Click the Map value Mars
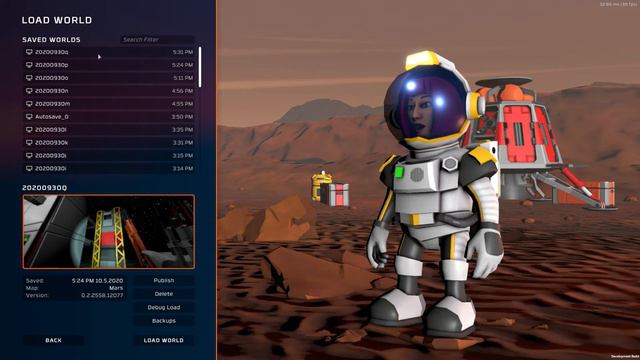This screenshot has width=640, height=360. coord(116,288)
